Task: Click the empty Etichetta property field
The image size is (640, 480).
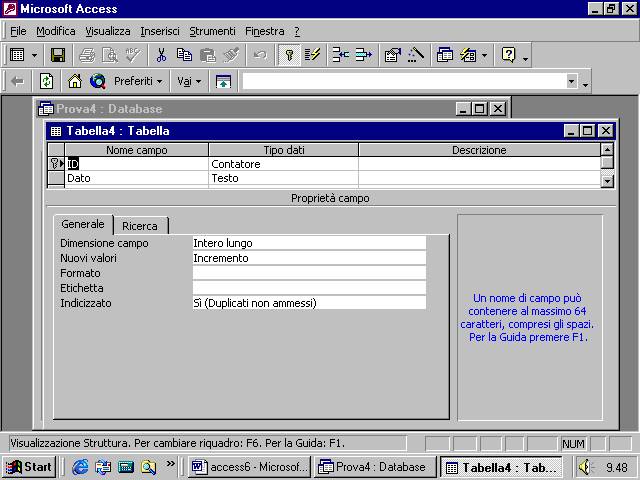Action: [x=309, y=288]
